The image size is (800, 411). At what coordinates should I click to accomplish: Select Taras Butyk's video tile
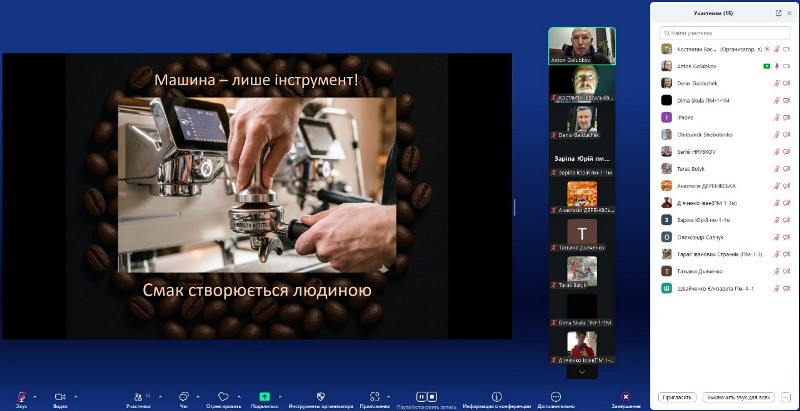coord(582,272)
